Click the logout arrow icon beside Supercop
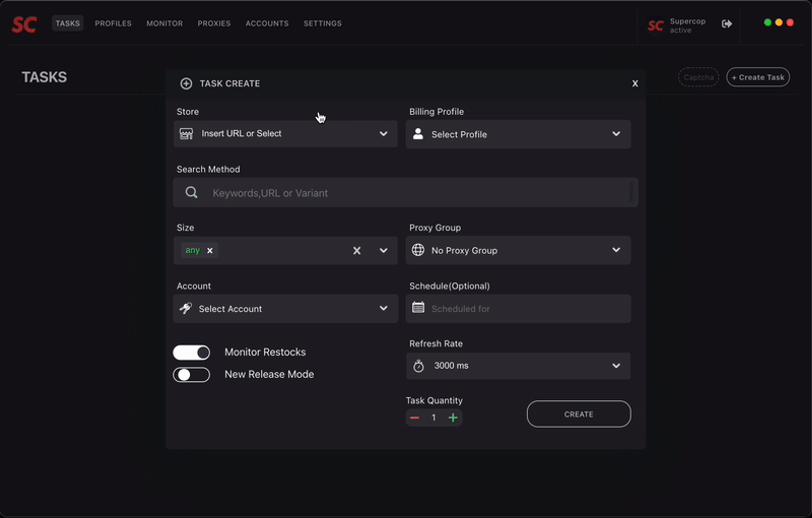812x518 pixels. pyautogui.click(x=726, y=24)
